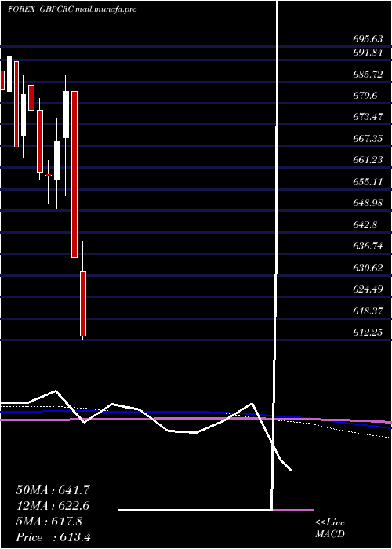
Task: Click the 612.25 price level label
Action: (368, 333)
